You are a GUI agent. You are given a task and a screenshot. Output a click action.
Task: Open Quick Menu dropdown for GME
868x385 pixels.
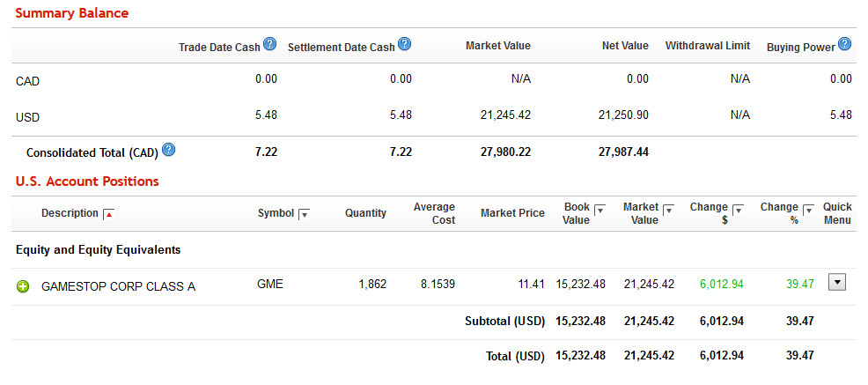point(837,282)
